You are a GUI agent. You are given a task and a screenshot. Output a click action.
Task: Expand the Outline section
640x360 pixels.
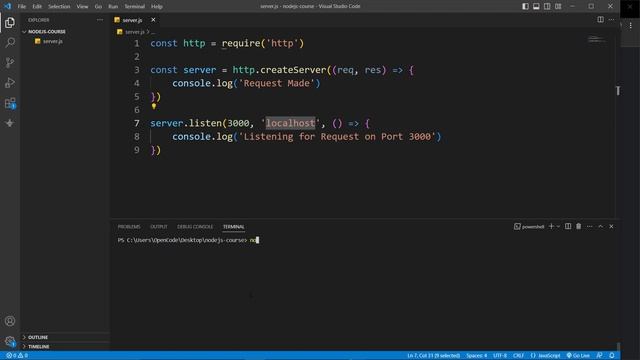[x=65, y=337]
